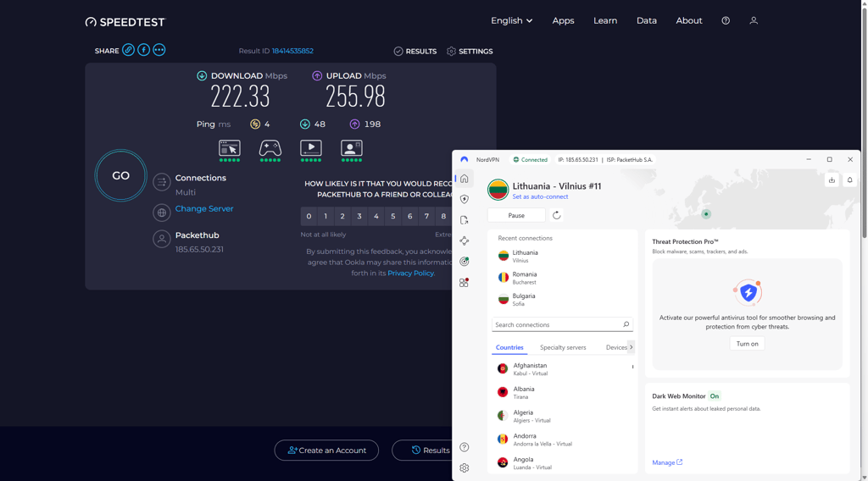Open NordVPN settings gear icon

point(465,467)
